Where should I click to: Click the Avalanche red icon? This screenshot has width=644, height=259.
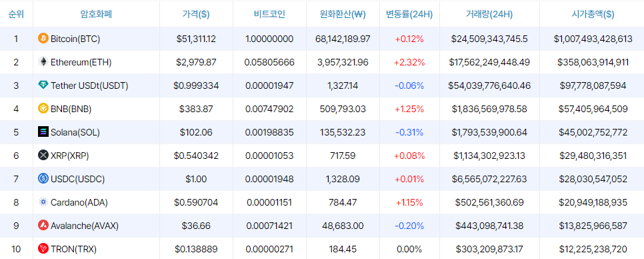point(43,225)
